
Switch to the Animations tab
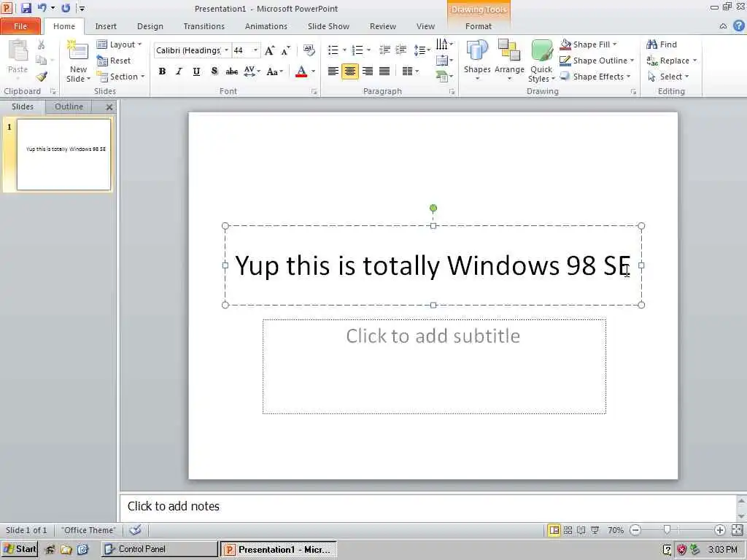[x=266, y=26]
